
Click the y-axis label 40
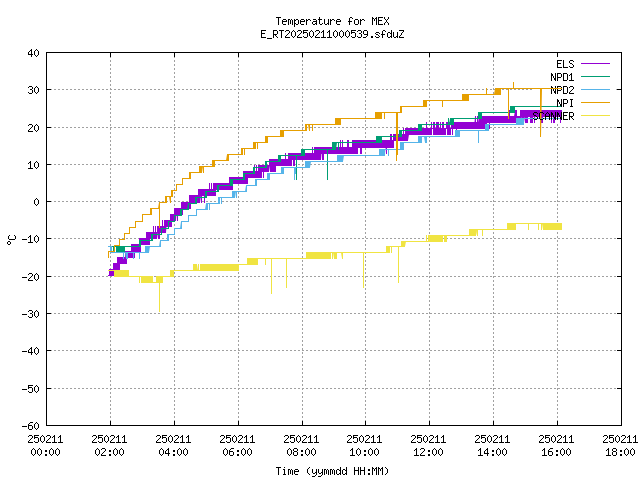tap(33, 53)
